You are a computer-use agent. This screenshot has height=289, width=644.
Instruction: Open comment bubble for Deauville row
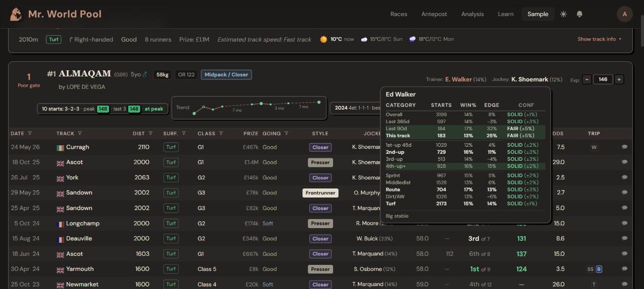[x=624, y=239]
